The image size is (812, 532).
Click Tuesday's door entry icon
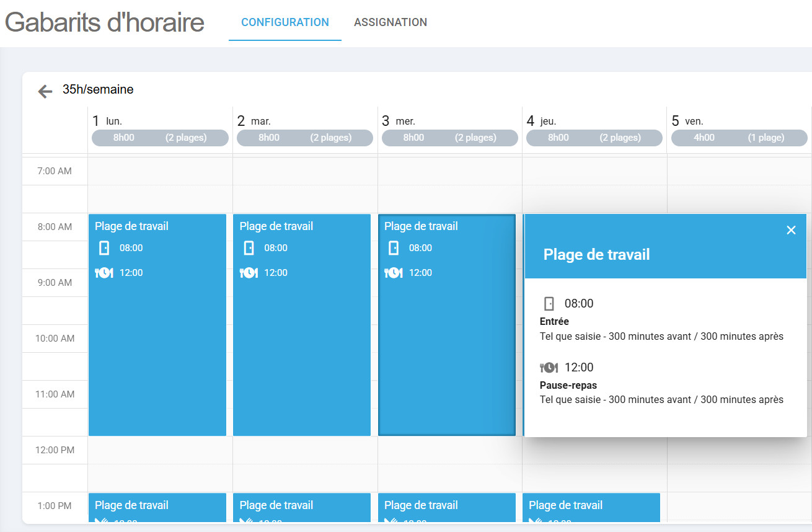tap(249, 248)
